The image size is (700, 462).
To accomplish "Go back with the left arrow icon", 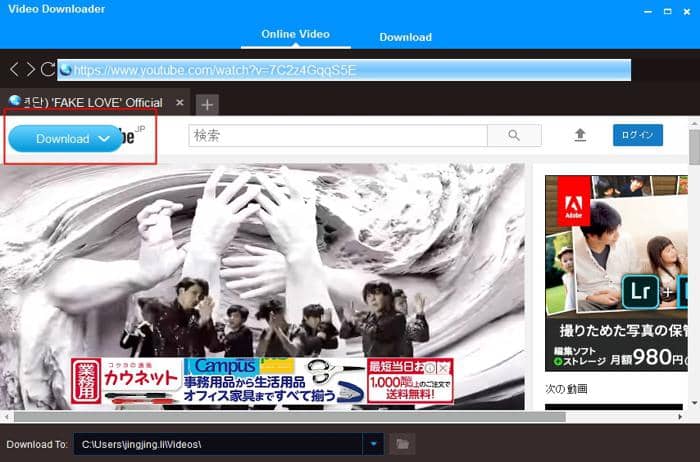I will [14, 69].
